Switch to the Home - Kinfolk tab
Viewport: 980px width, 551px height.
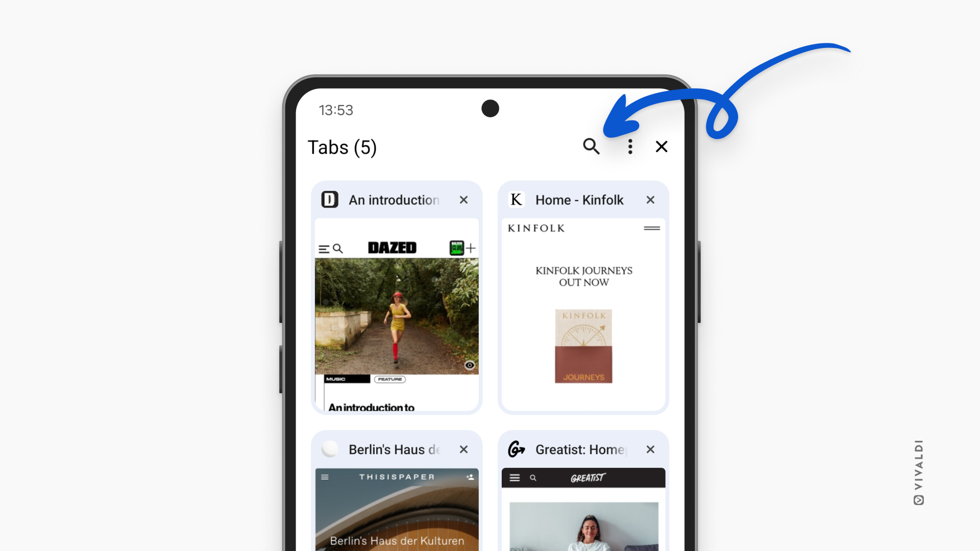(x=583, y=303)
